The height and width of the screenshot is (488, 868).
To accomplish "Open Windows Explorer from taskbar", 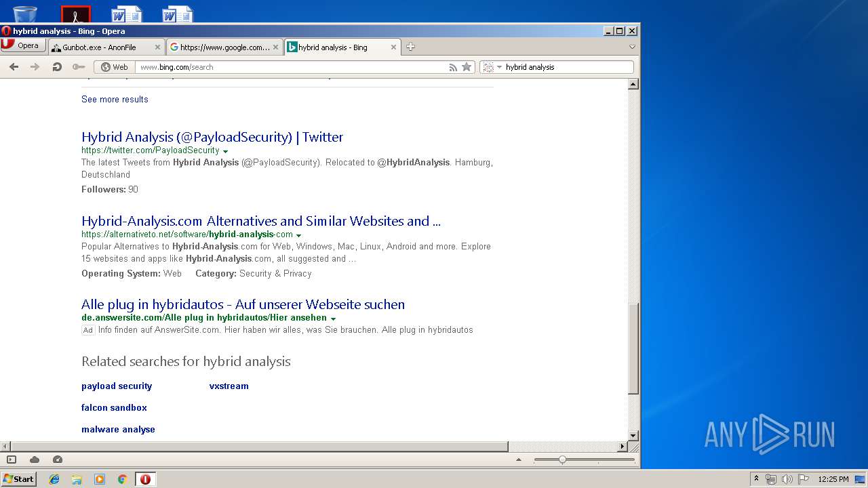I will point(77,479).
